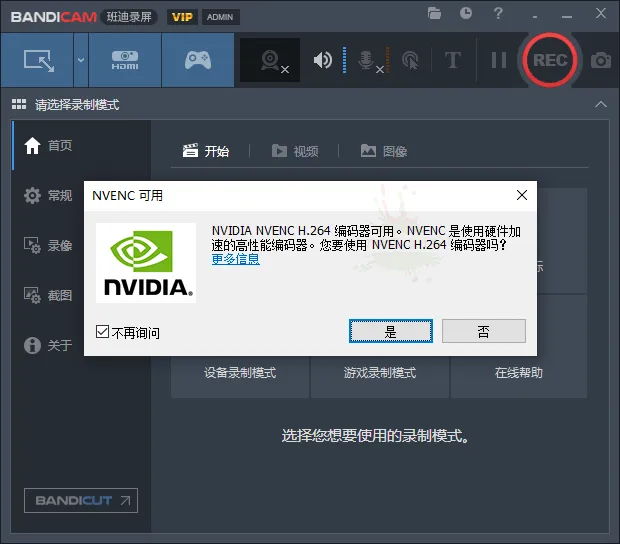
Task: Open the screen mode dropdown arrow
Action: pos(80,60)
